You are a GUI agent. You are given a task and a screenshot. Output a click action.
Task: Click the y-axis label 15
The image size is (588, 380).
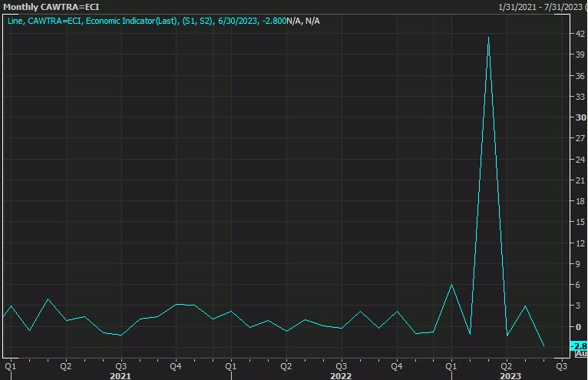click(x=580, y=222)
